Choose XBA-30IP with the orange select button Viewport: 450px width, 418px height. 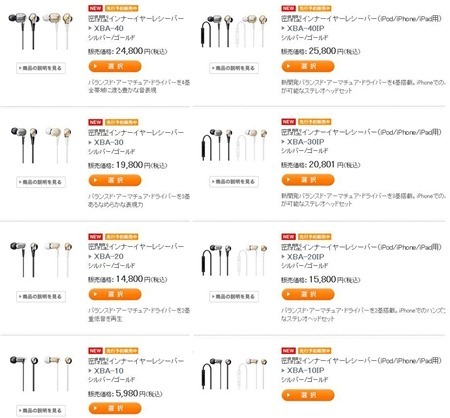click(308, 180)
